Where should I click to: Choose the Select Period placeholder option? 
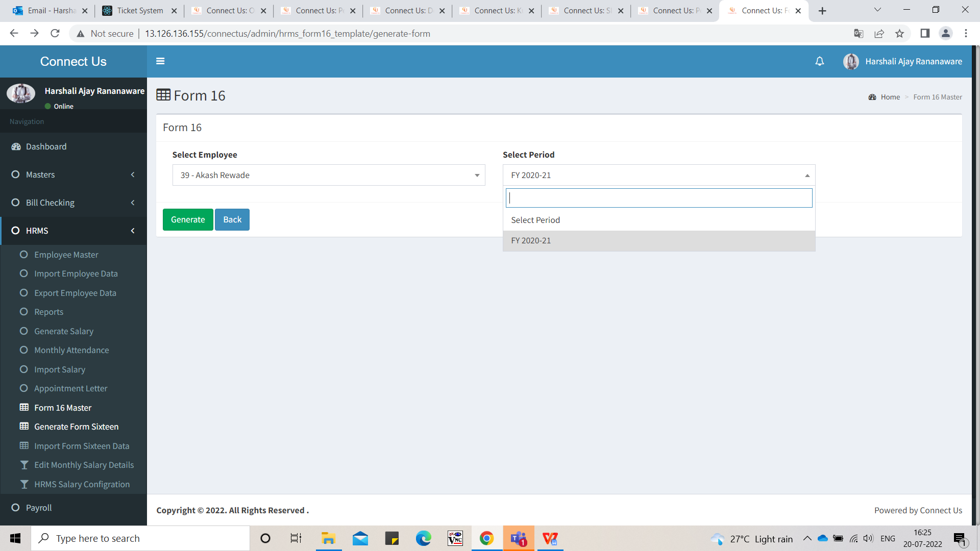(x=659, y=220)
